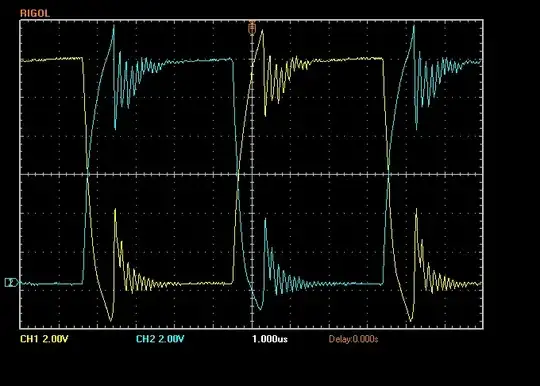Click the "1.000" number in the timebase readout
The image size is (540, 386).
(x=264, y=339)
